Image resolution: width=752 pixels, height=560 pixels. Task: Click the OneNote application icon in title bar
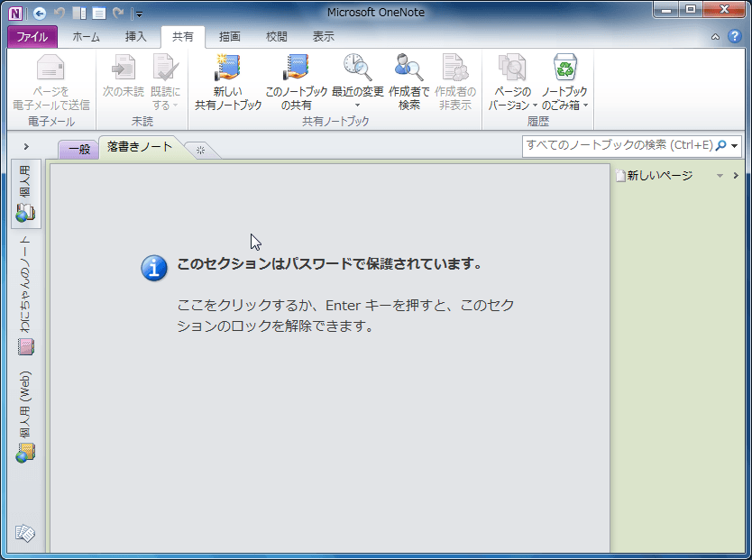tap(15, 13)
